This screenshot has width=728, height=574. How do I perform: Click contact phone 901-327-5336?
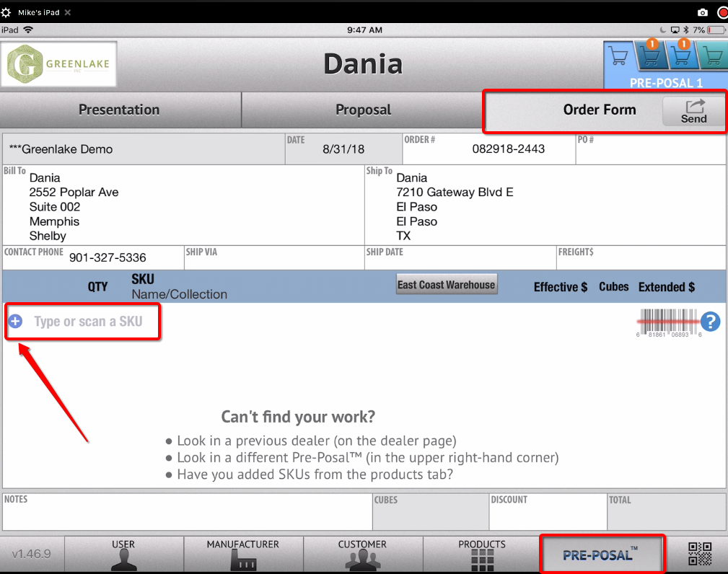[x=108, y=257]
